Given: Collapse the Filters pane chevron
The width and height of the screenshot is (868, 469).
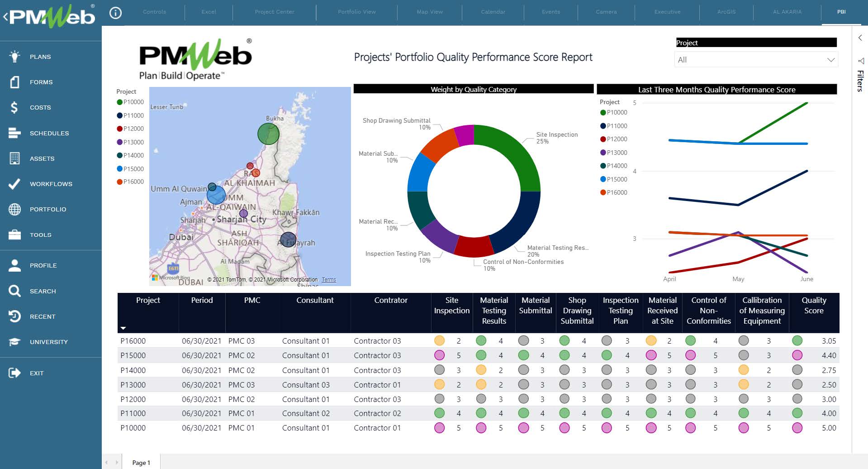Looking at the screenshot, I should pos(860,38).
